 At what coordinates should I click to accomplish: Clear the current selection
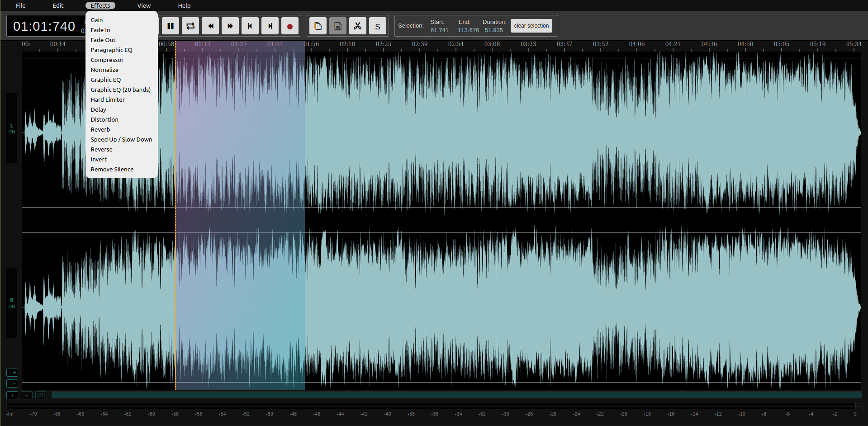[x=531, y=26]
